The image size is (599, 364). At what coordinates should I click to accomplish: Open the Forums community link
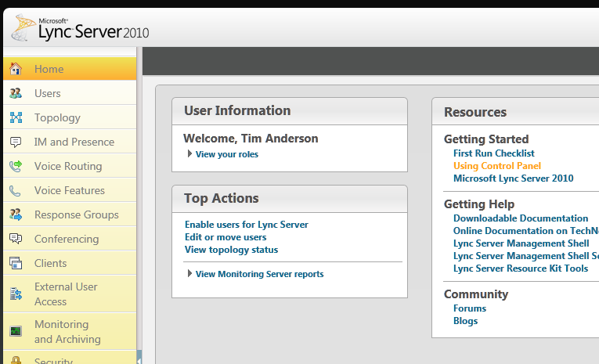tap(470, 308)
